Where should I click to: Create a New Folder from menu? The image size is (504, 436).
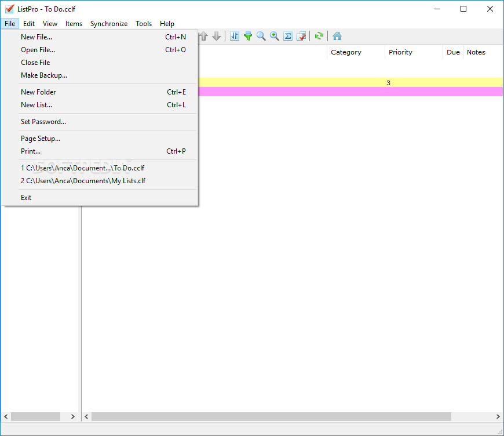tap(100, 92)
